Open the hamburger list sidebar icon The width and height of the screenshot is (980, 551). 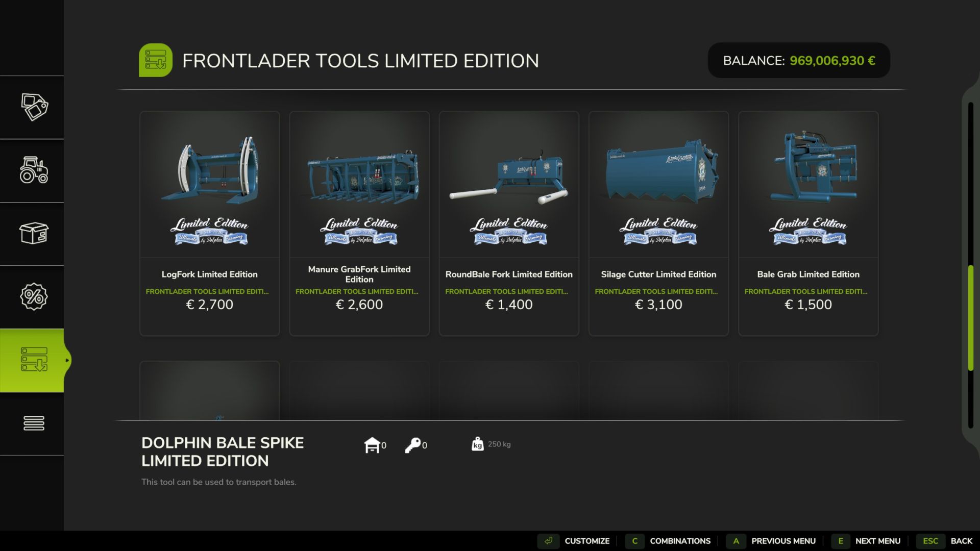(x=34, y=423)
